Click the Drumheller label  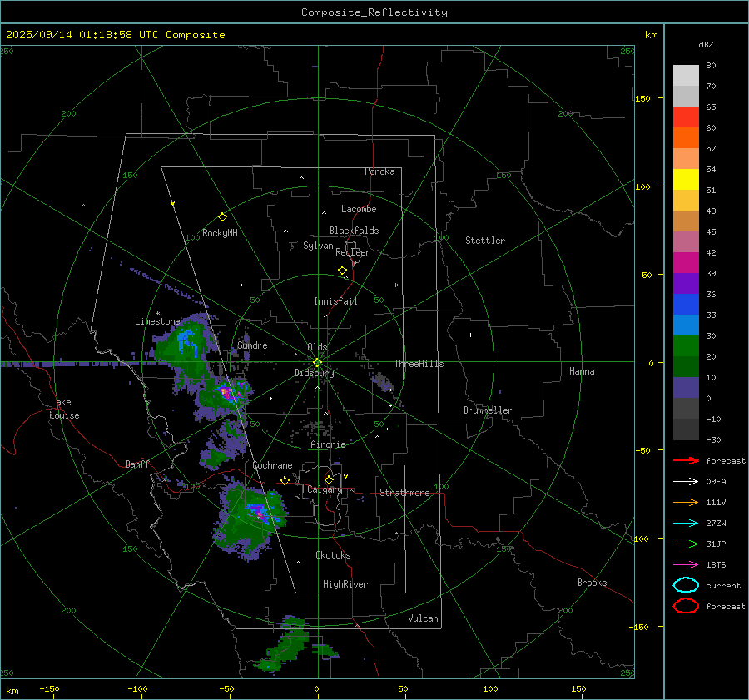pos(488,410)
